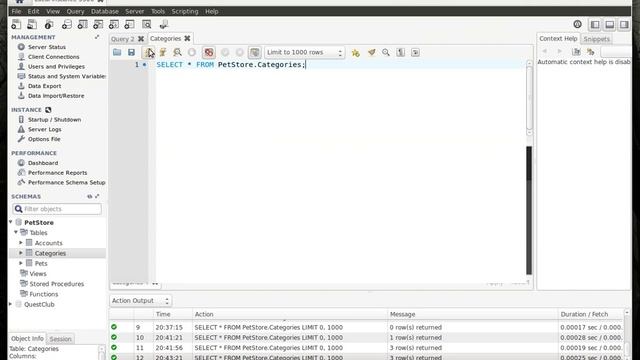Image resolution: width=640 pixels, height=360 pixels.
Task: Toggle invisible characters pilcrow icon
Action: click(401, 52)
